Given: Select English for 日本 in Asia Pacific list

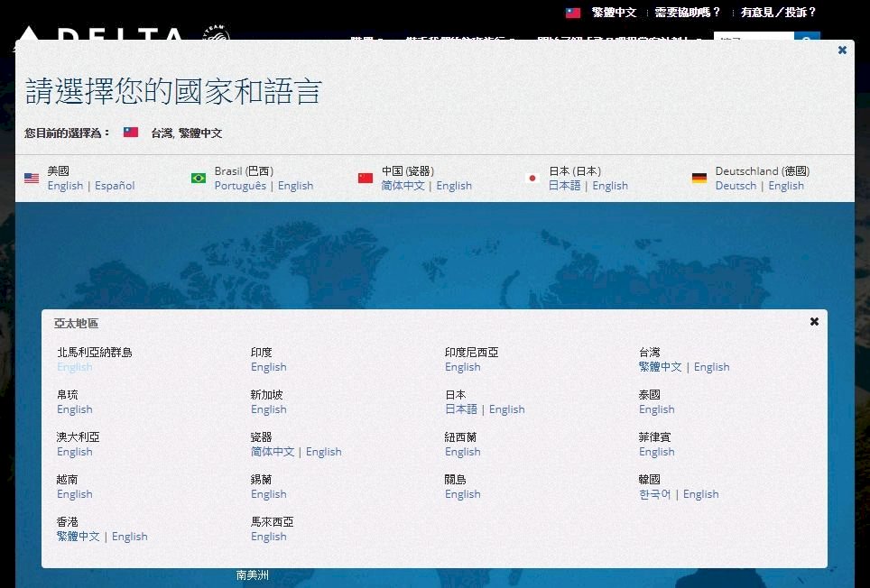Looking at the screenshot, I should click(x=506, y=409).
